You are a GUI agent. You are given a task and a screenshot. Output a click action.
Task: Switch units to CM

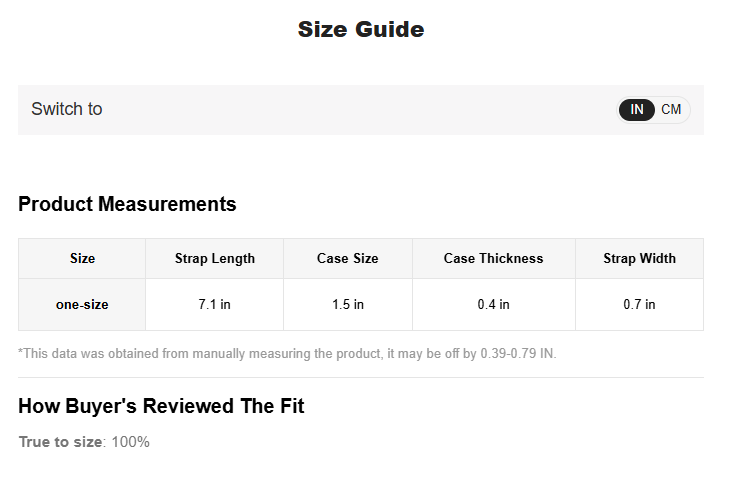click(671, 110)
